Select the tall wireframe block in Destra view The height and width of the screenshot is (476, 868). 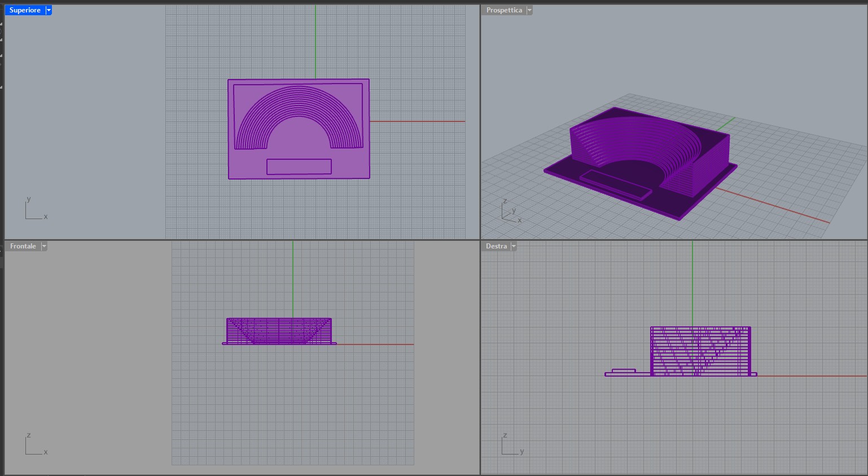point(700,351)
